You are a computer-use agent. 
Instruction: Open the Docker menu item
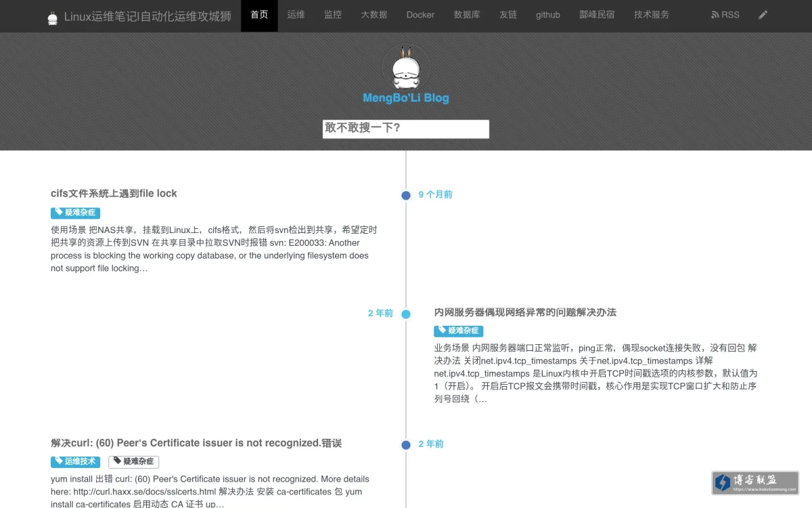coord(420,15)
